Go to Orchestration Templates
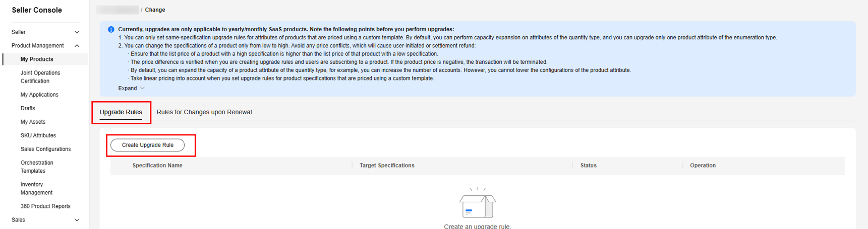The height and width of the screenshot is (229, 868). pyautogui.click(x=37, y=167)
